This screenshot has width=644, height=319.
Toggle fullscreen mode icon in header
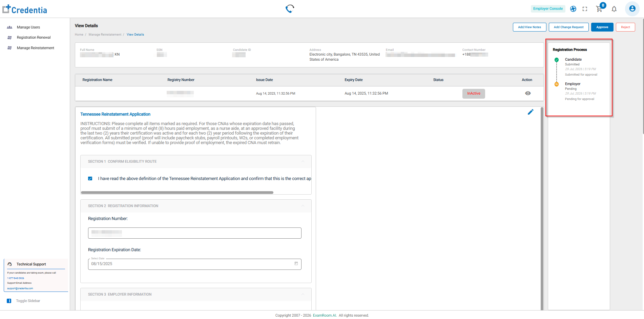point(585,9)
